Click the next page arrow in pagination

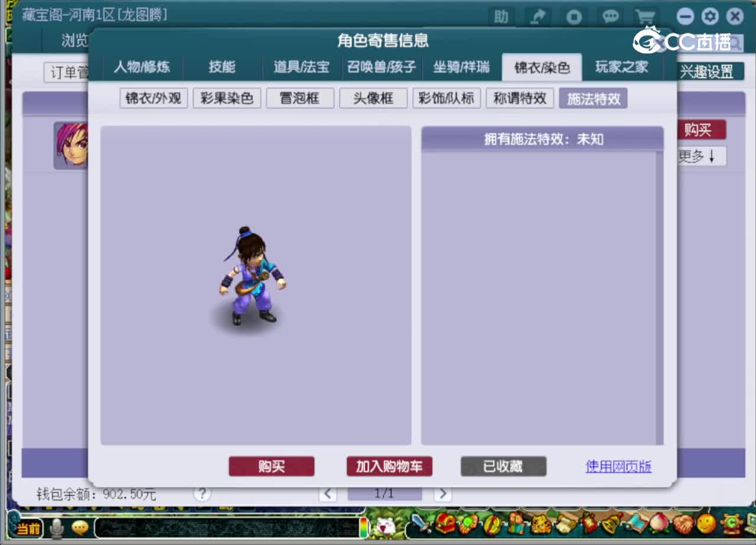[442, 492]
